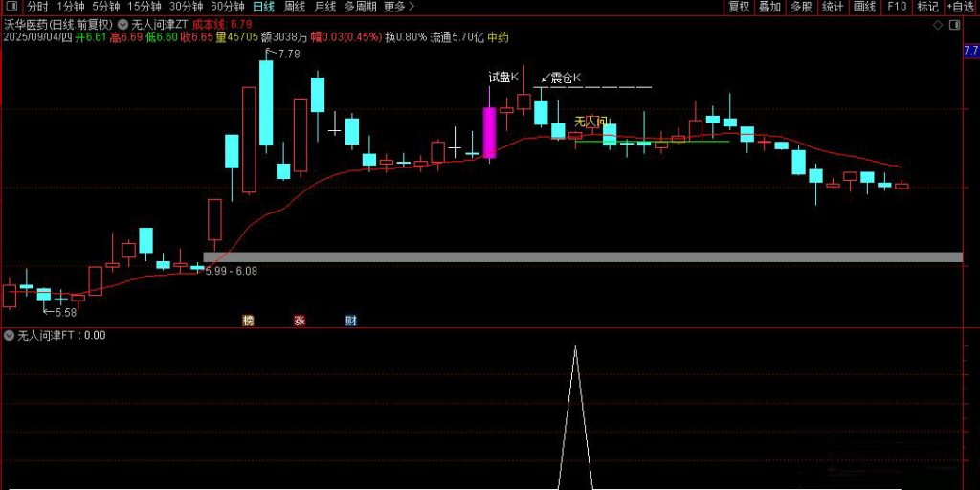Expand the 无人问津FT sub-indicator dropdown
The width and height of the screenshot is (980, 490).
pyautogui.click(x=10, y=336)
